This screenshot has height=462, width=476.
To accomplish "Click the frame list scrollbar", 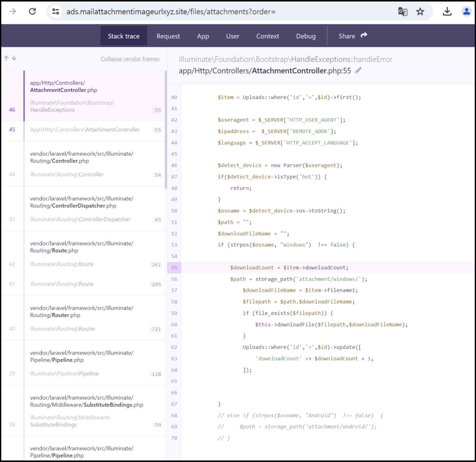I will pyautogui.click(x=166, y=130).
